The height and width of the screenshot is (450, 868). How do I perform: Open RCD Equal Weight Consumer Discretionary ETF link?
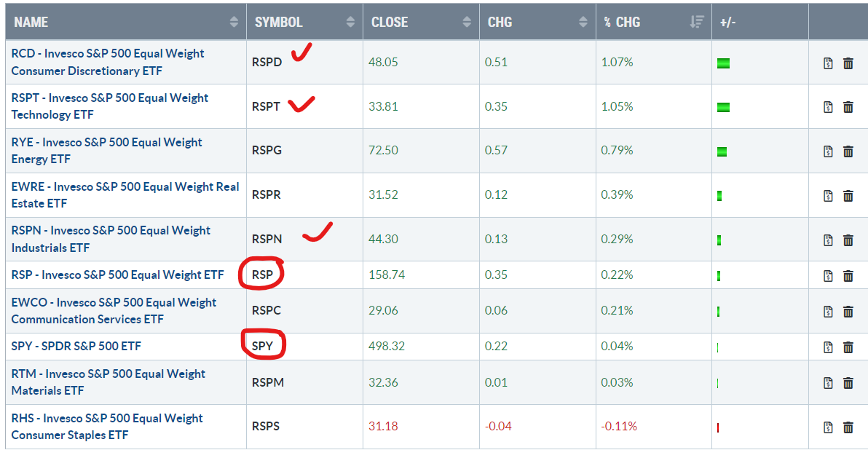[x=107, y=62]
